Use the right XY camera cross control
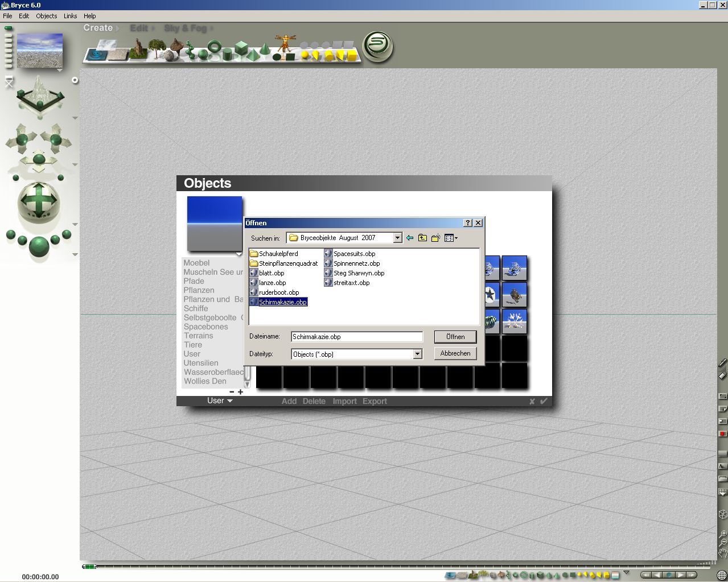The height and width of the screenshot is (582, 728). [x=56, y=138]
